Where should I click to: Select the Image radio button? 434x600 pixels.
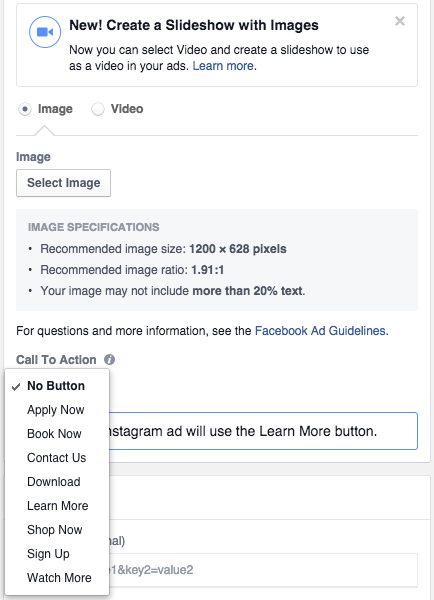tap(25, 109)
